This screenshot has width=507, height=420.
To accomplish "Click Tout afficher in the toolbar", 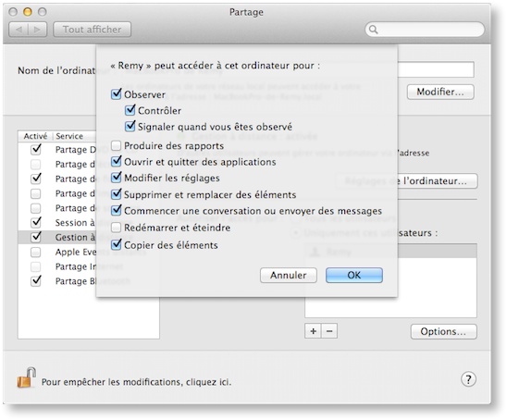I will 93,30.
